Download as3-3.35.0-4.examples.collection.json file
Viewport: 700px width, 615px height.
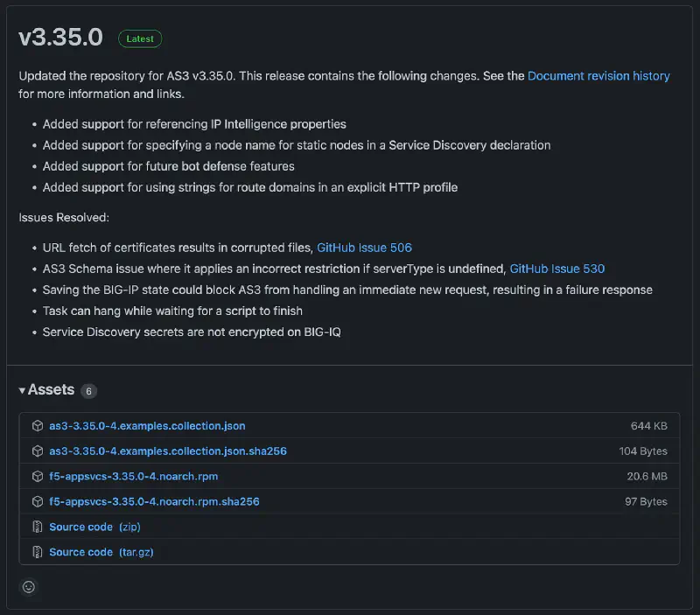(x=147, y=426)
